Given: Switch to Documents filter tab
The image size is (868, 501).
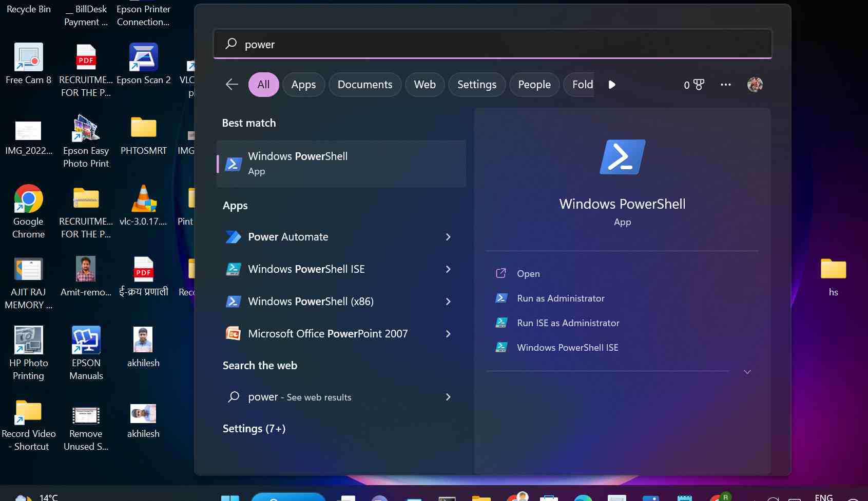Looking at the screenshot, I should [x=365, y=85].
